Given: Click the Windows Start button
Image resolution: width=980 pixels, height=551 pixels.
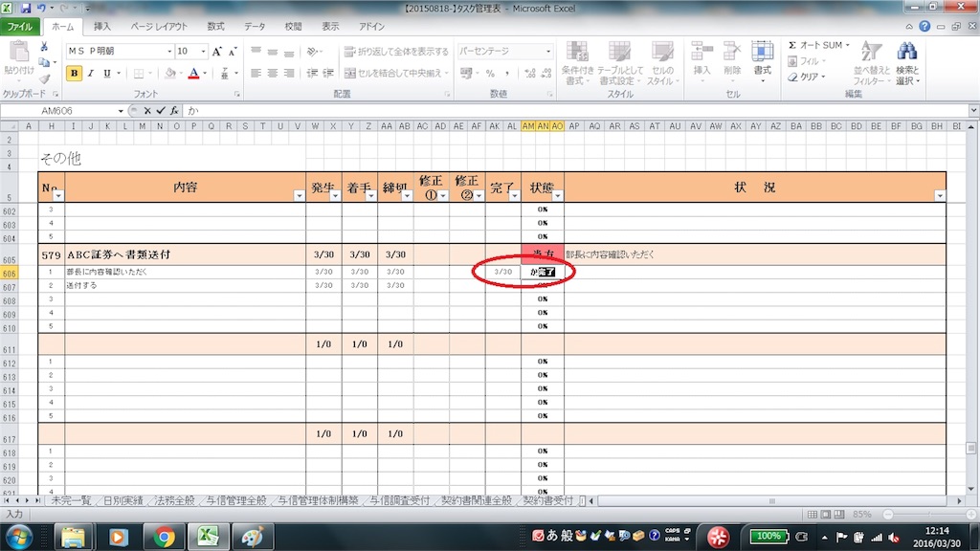Looking at the screenshot, I should coord(18,537).
